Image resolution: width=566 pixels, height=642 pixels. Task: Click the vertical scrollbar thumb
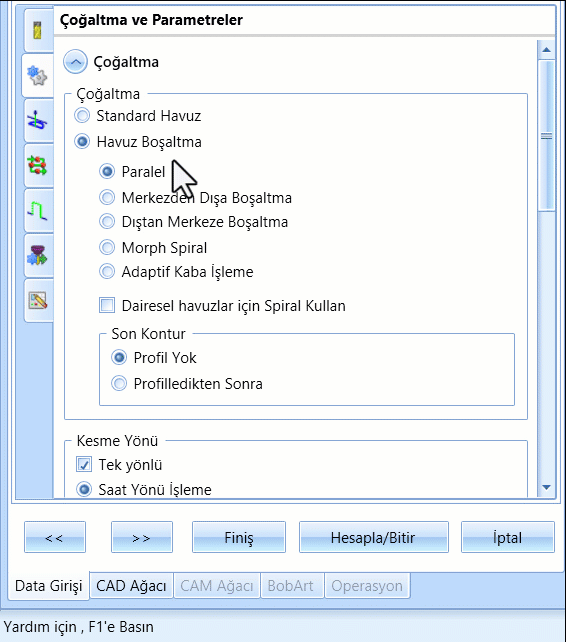(x=546, y=136)
